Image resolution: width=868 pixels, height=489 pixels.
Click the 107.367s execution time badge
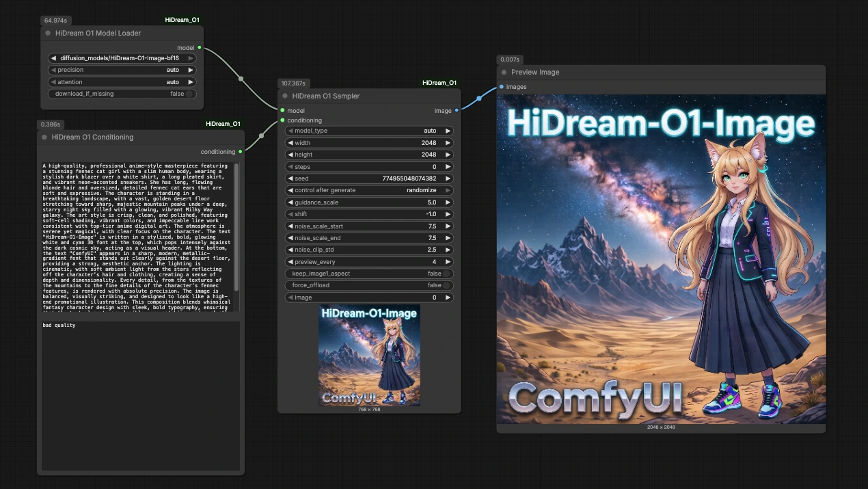click(x=293, y=83)
